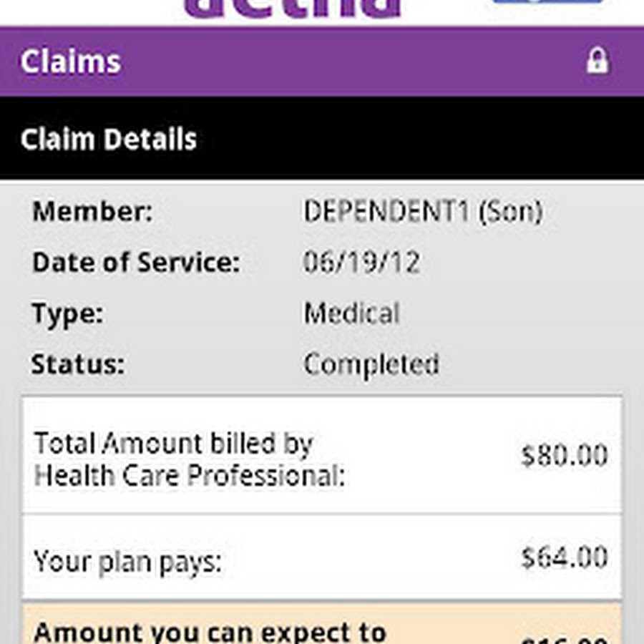Select the Claims header title
The image size is (644, 644).
[x=71, y=62]
